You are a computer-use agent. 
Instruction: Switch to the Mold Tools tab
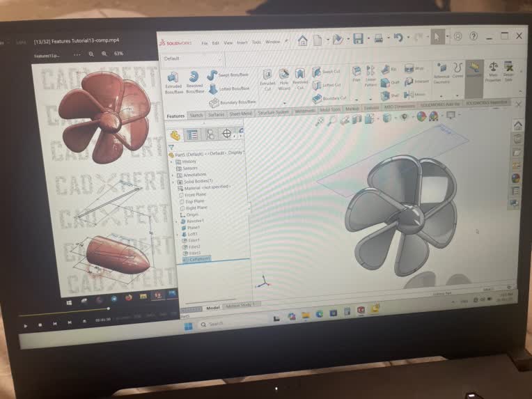point(330,109)
